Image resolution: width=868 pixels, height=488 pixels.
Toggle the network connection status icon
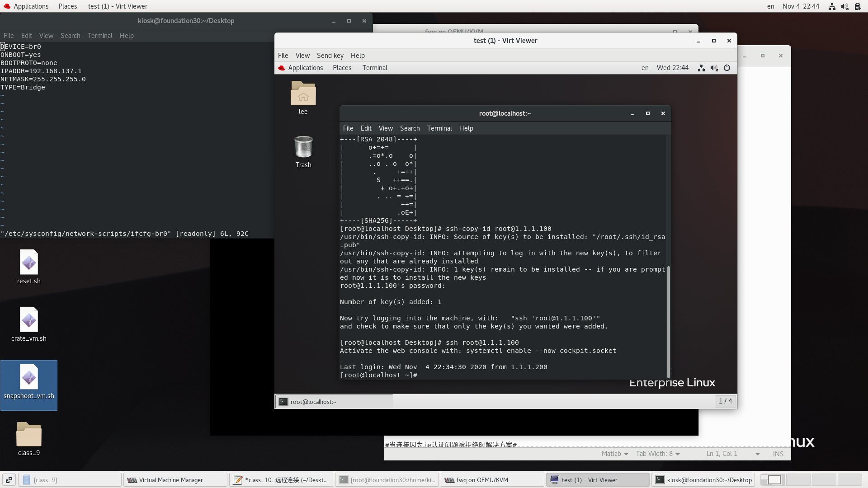(x=832, y=6)
